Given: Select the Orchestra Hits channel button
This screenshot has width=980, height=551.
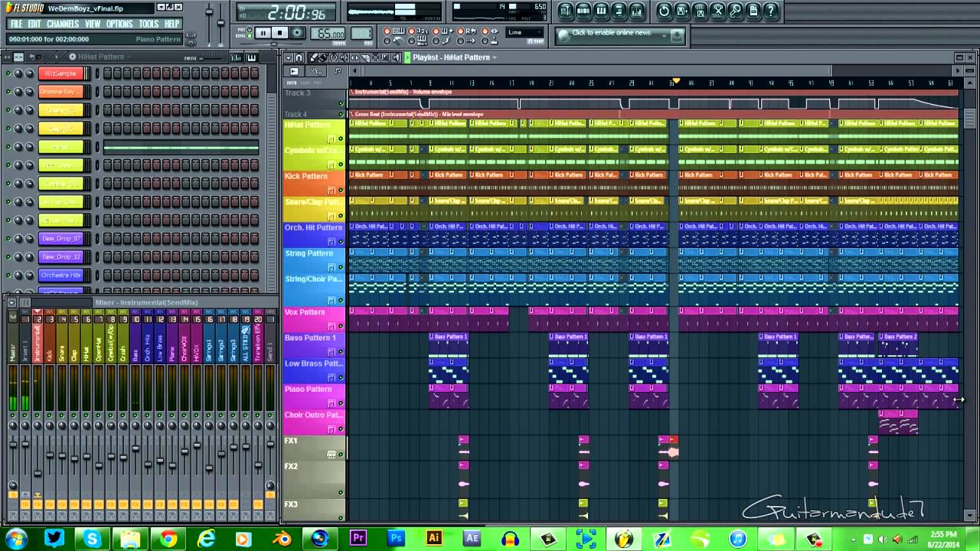Looking at the screenshot, I should pyautogui.click(x=60, y=275).
